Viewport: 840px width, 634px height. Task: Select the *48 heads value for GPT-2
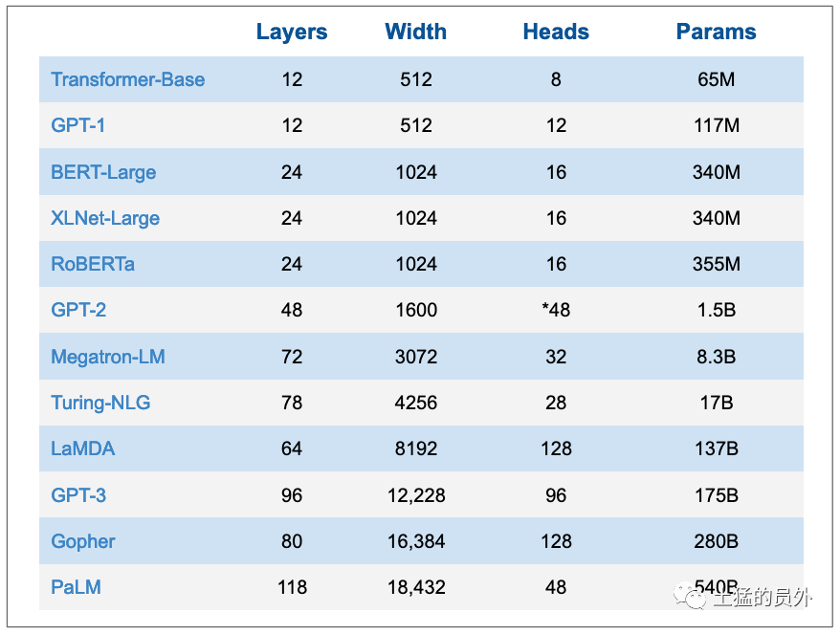pos(556,310)
